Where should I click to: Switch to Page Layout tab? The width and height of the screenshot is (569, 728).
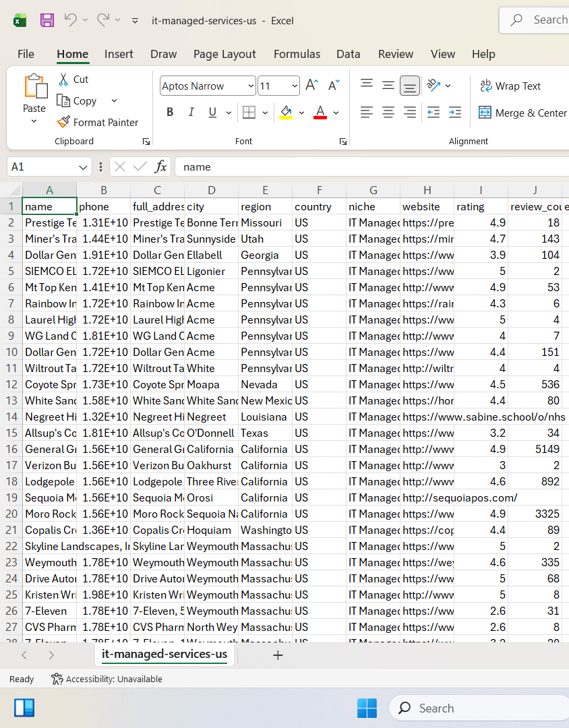tap(224, 54)
